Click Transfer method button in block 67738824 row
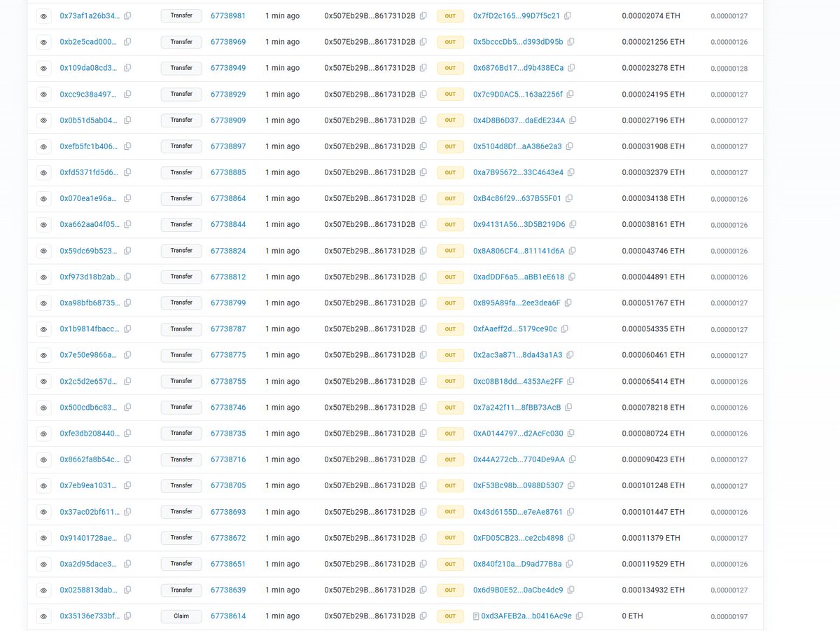The height and width of the screenshot is (631, 840). click(x=181, y=251)
